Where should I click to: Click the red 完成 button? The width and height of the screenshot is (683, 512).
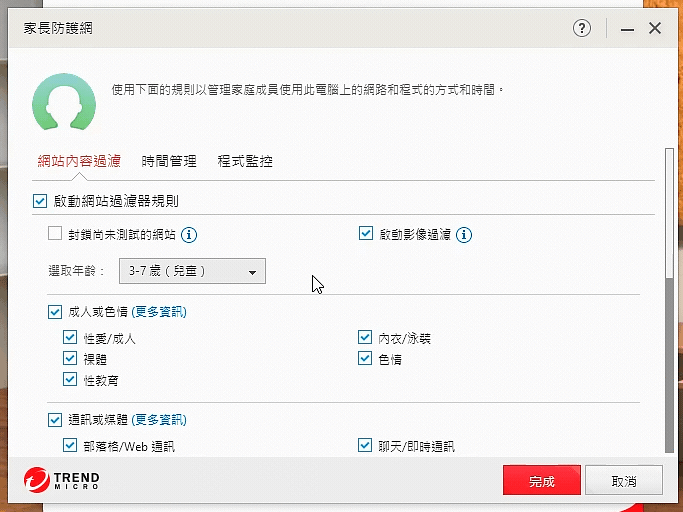click(541, 481)
